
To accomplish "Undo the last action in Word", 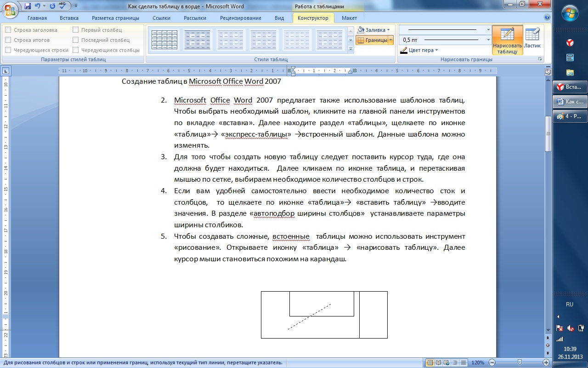I will click(x=38, y=6).
